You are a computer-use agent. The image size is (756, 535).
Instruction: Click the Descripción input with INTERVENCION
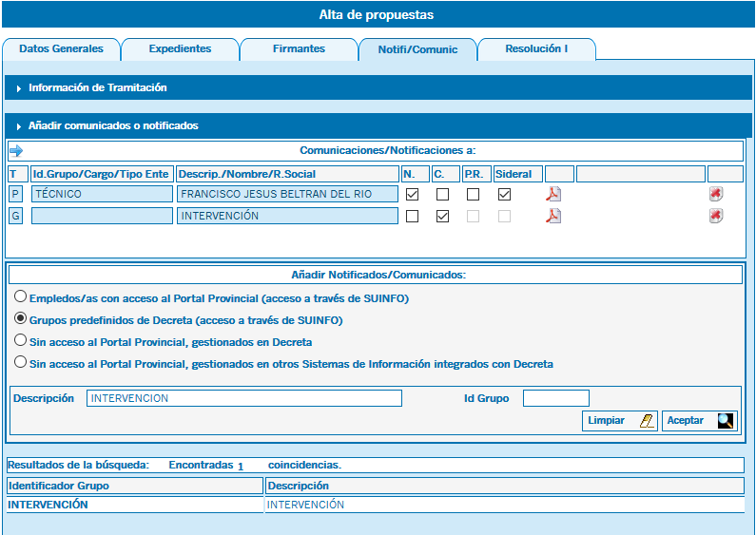click(x=244, y=398)
